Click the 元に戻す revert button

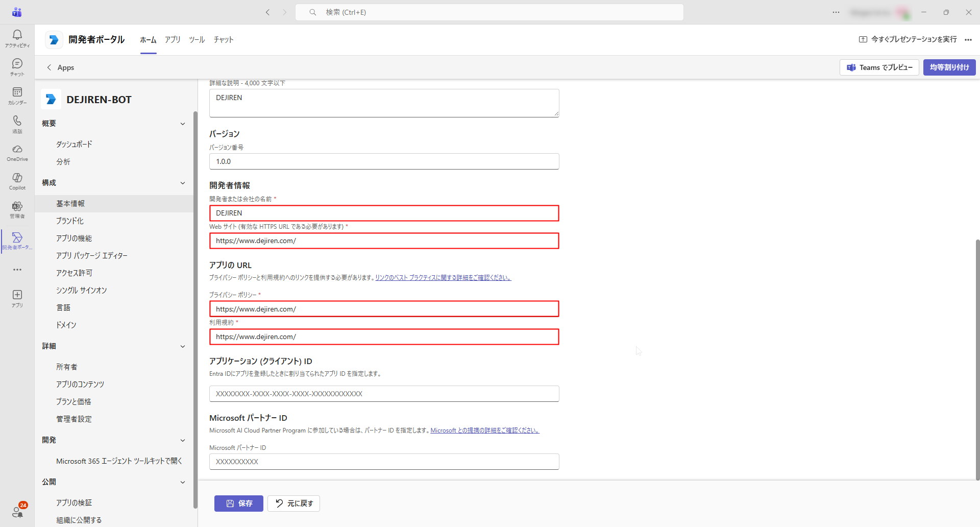pyautogui.click(x=294, y=504)
